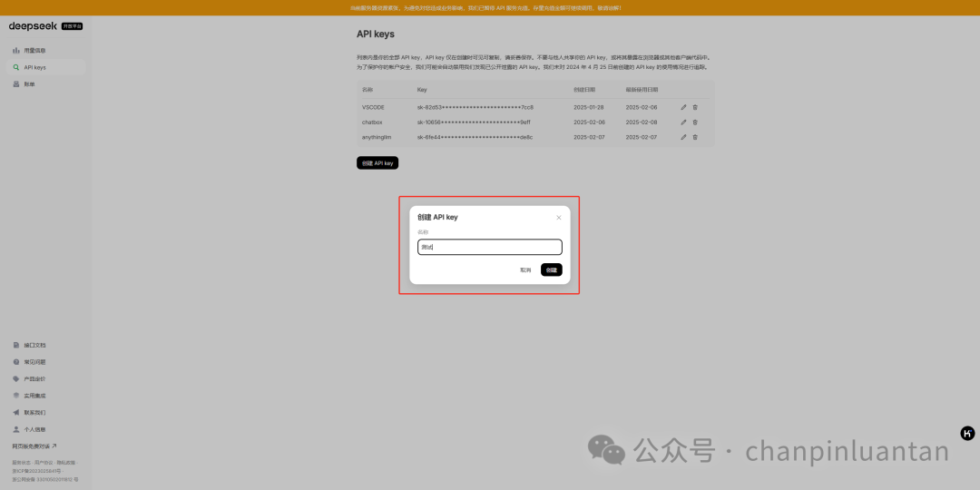Edit the VSCODE key with the pencil icon
980x490 pixels.
(683, 107)
